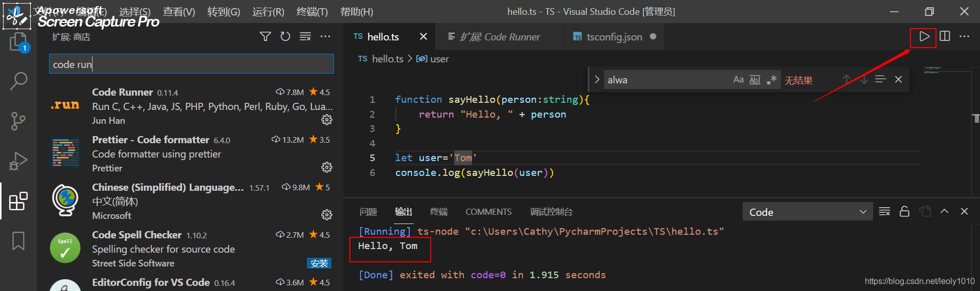Viewport: 980px width, 291px height.
Task: Open the 运行(R) menu
Action: click(x=268, y=11)
